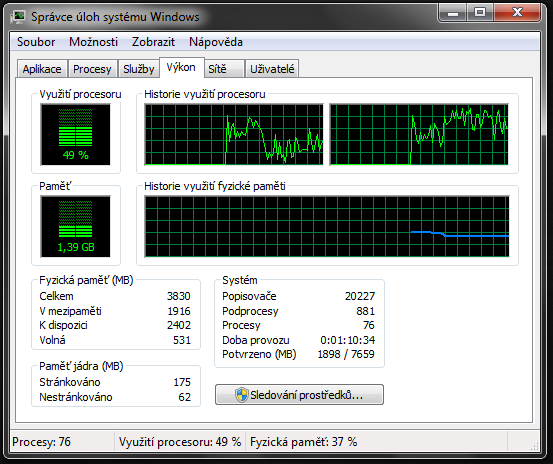The width and height of the screenshot is (553, 464).
Task: Open the Možnosti menu
Action: [93, 42]
